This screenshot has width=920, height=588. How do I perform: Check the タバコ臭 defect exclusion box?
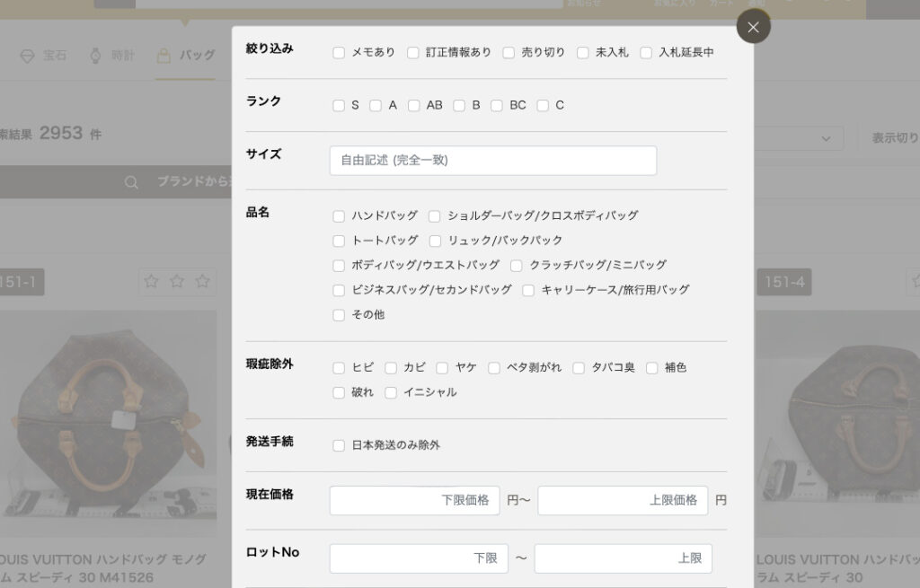579,368
